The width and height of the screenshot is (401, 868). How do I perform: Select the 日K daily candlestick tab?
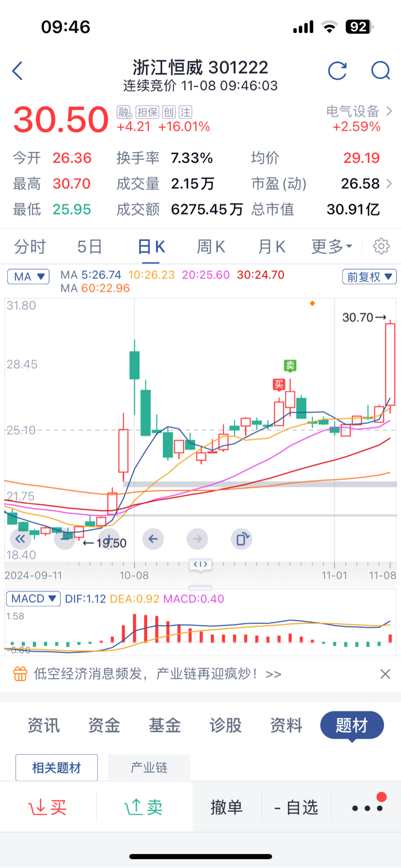(151, 246)
